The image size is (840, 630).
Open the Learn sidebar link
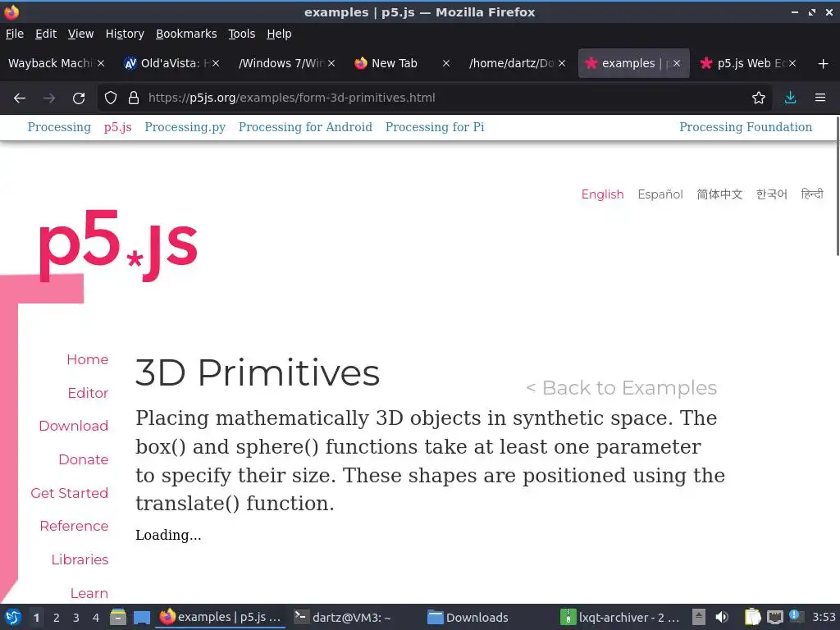[x=89, y=594]
